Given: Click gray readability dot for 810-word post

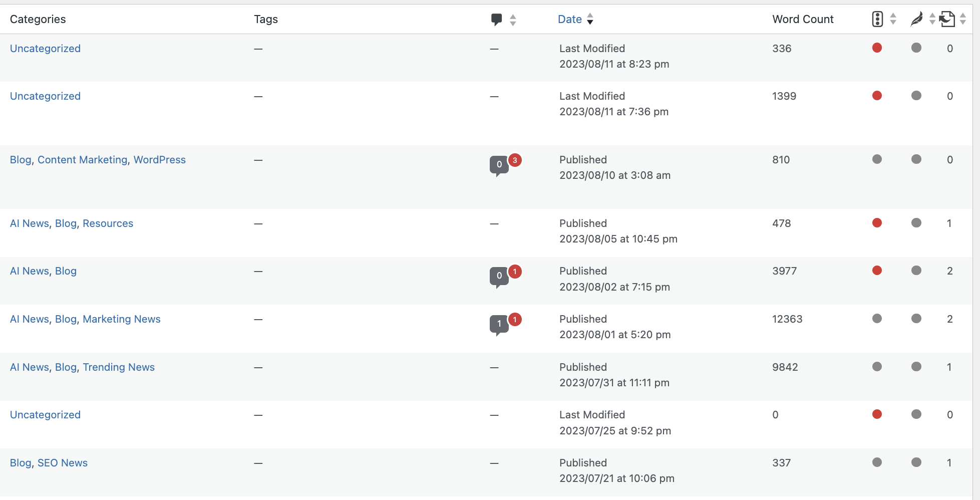Looking at the screenshot, I should coord(916,159).
